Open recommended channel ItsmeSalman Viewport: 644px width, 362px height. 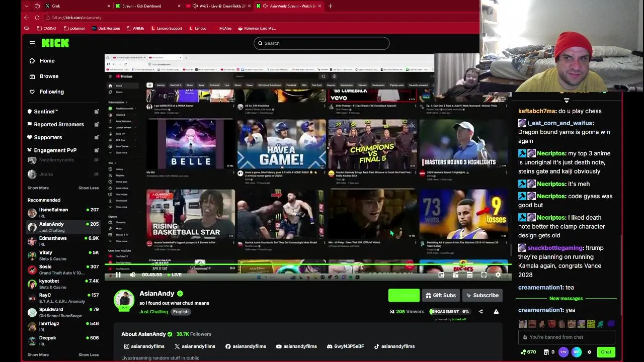(63, 213)
